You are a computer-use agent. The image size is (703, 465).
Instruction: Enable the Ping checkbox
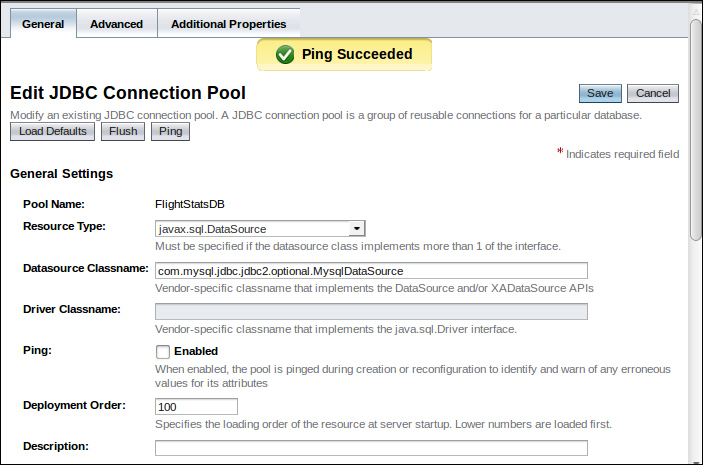163,352
